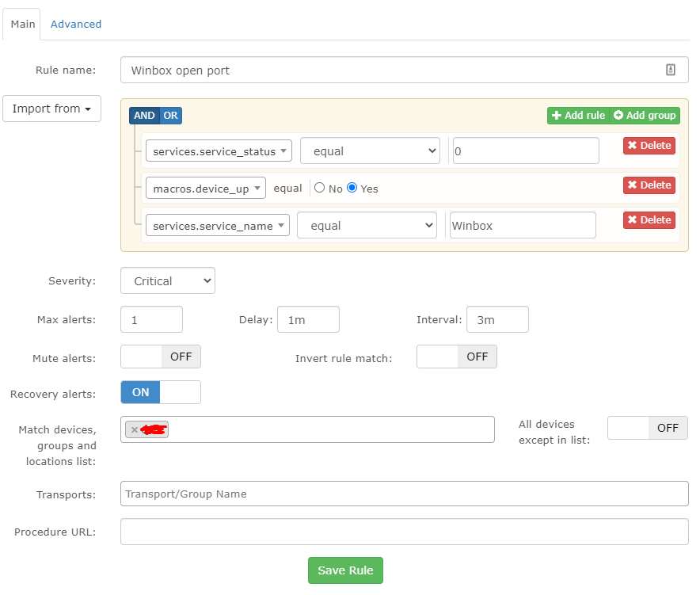Select the No radio button for device_up
This screenshot has width=700, height=595.
coord(320,189)
